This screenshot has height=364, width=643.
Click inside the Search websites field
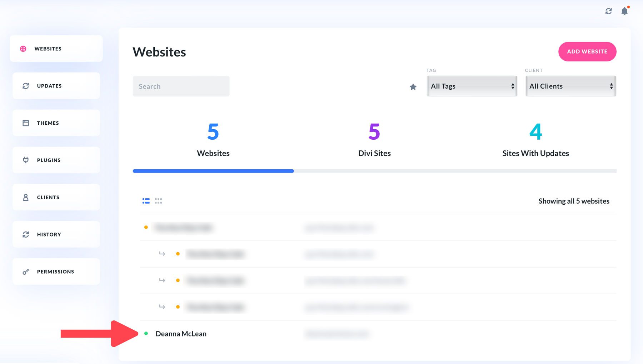pyautogui.click(x=181, y=86)
